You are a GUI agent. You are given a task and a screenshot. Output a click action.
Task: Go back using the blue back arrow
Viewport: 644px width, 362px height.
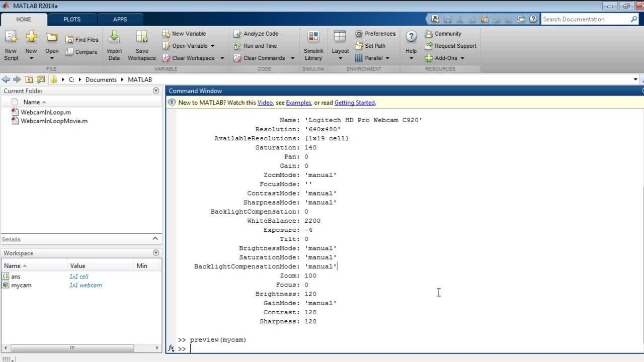click(6, 79)
